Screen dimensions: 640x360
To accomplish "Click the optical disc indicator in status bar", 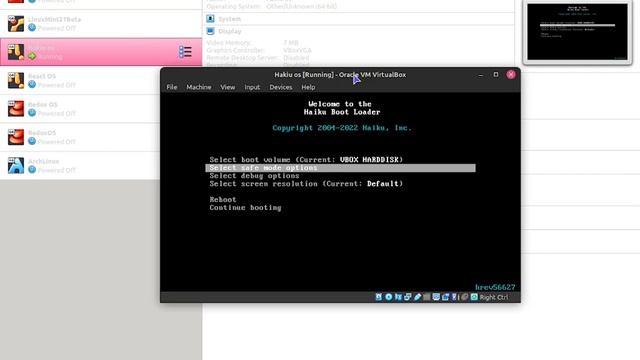I will tap(389, 297).
